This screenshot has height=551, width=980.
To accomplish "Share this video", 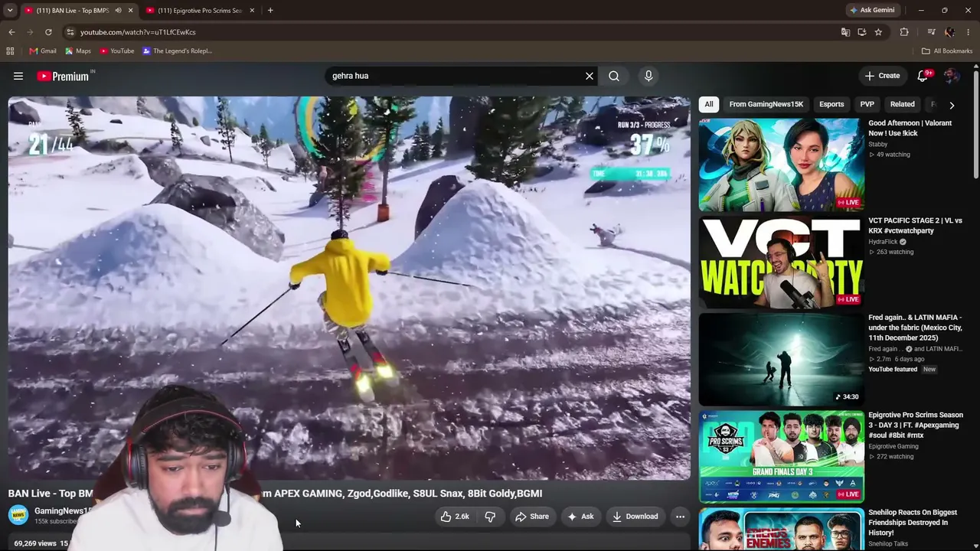I will pos(532,517).
